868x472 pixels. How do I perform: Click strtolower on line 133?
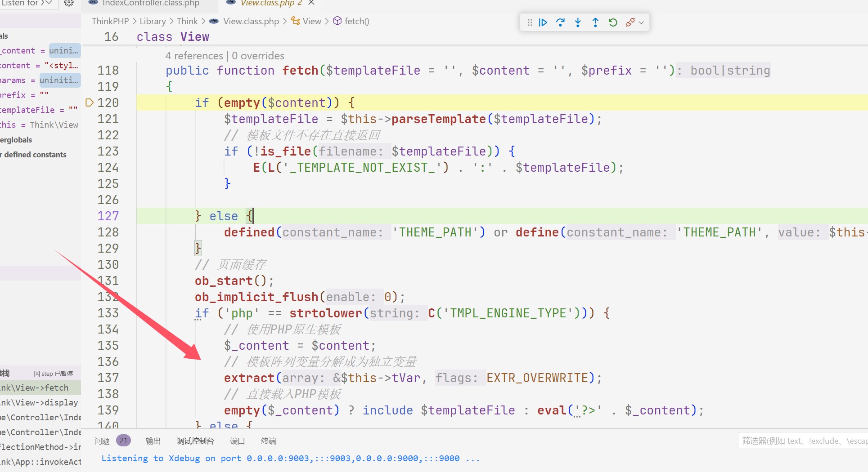coord(326,313)
